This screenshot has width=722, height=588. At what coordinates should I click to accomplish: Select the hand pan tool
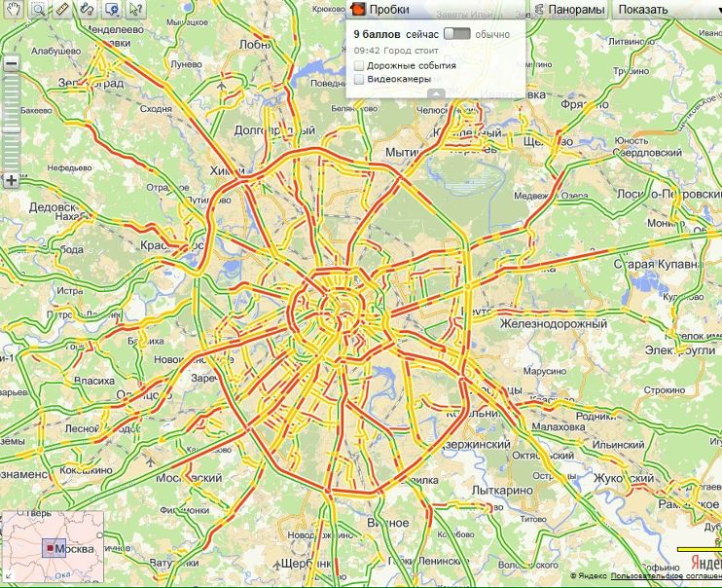point(12,10)
